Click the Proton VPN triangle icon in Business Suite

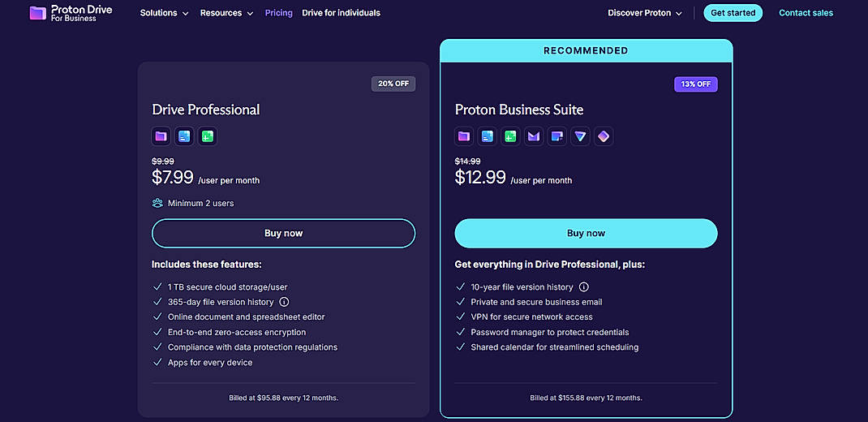click(x=580, y=136)
